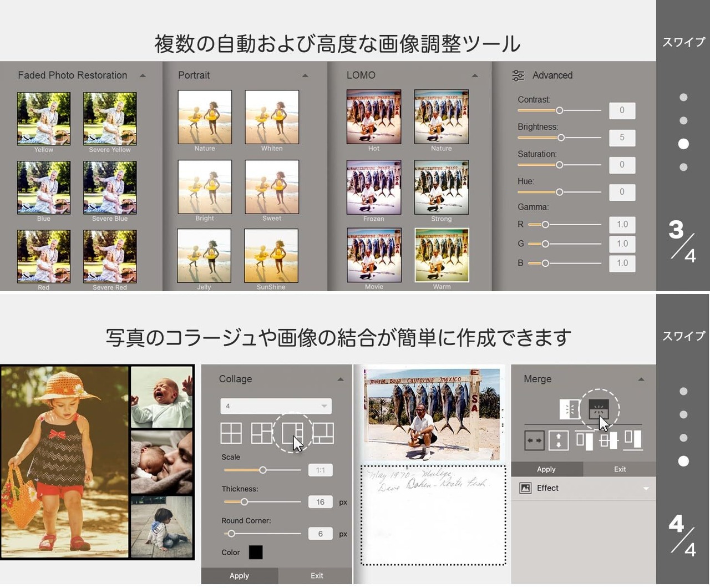Click the Thickness value field showing 16
The width and height of the screenshot is (710, 588).
pos(320,502)
